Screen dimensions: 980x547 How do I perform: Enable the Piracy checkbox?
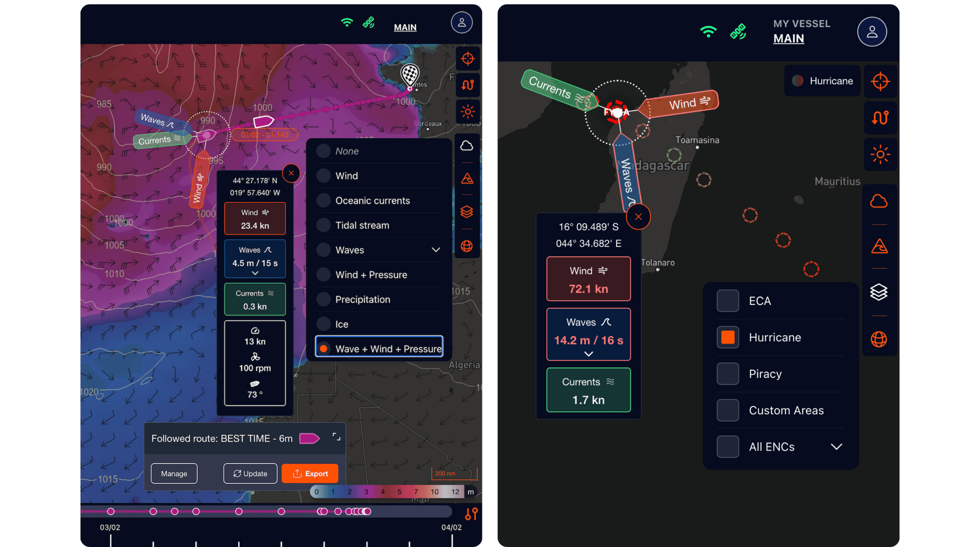click(728, 374)
